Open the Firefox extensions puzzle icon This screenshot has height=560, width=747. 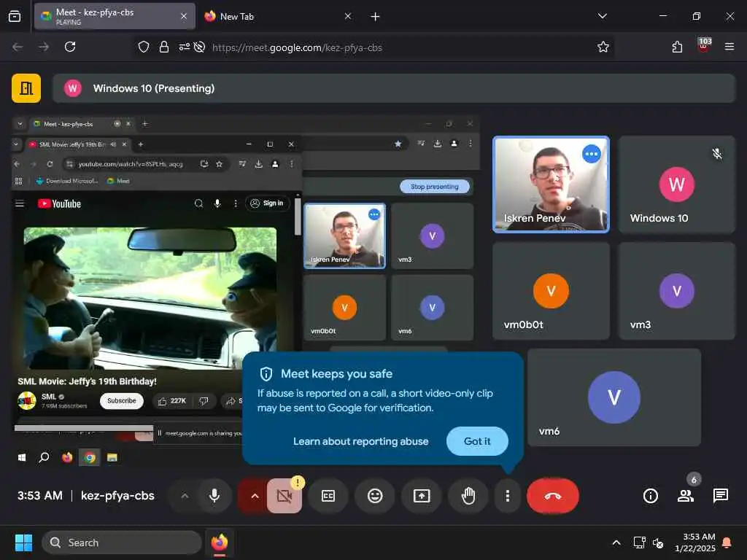coord(677,47)
